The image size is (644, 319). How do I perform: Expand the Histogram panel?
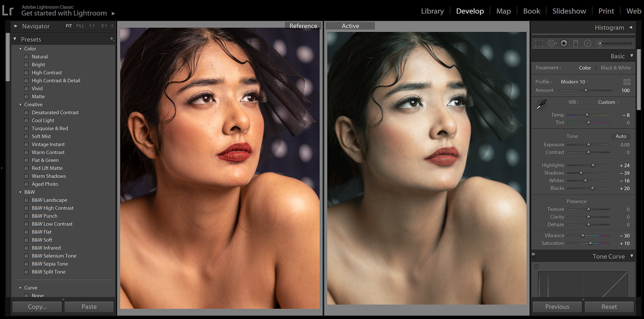[631, 27]
